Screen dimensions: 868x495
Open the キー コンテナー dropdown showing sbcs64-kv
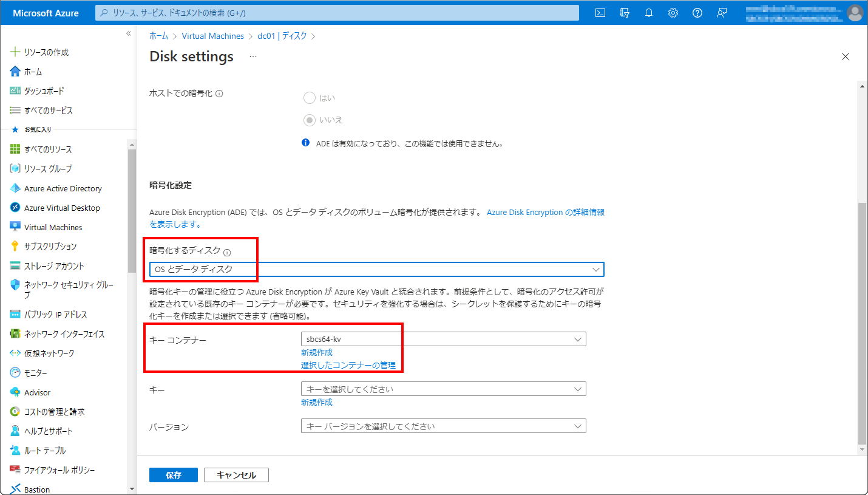click(x=444, y=339)
